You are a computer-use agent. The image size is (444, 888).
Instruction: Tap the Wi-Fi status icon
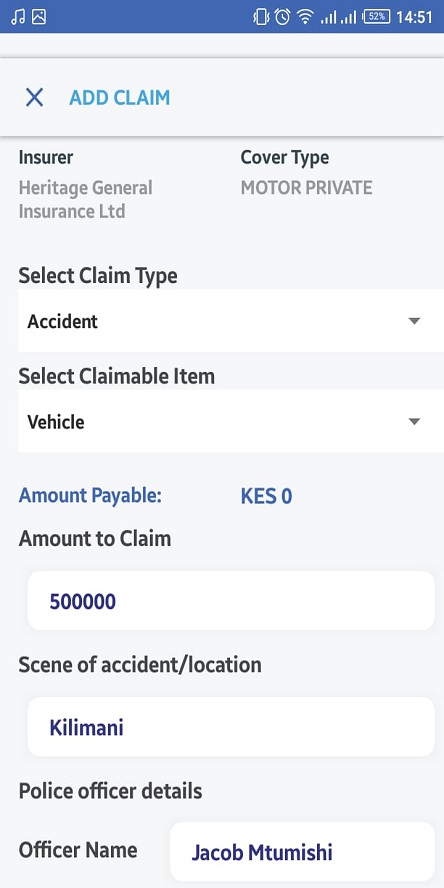(305, 18)
